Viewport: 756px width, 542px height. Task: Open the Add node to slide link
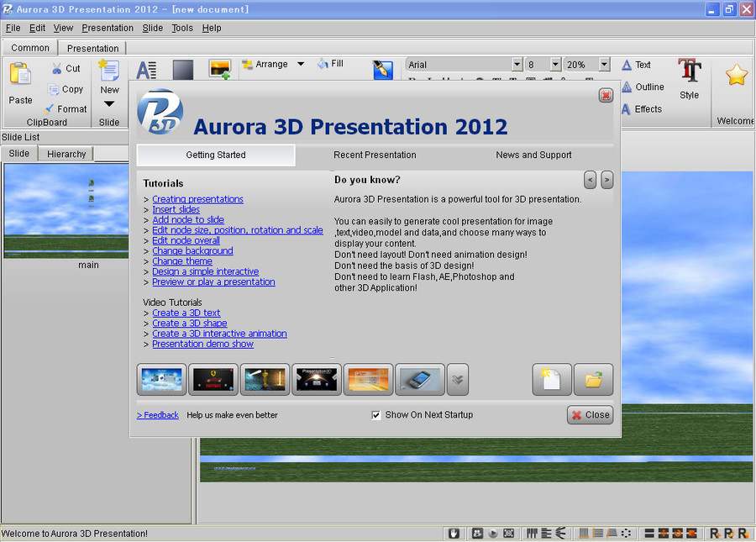point(188,220)
